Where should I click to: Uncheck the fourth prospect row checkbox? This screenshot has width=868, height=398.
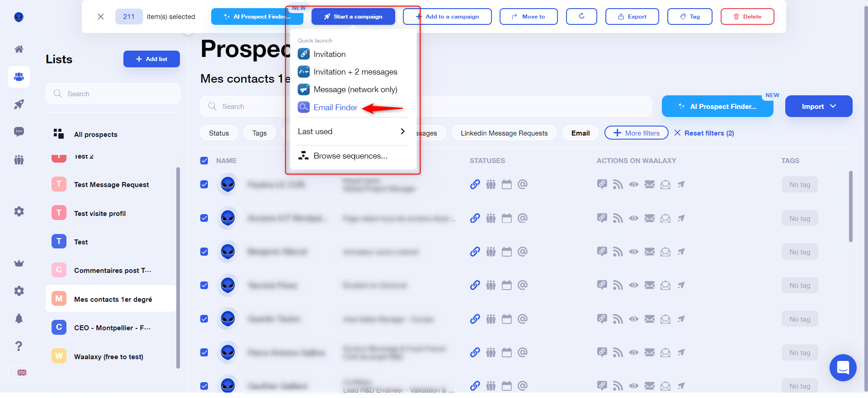point(204,285)
